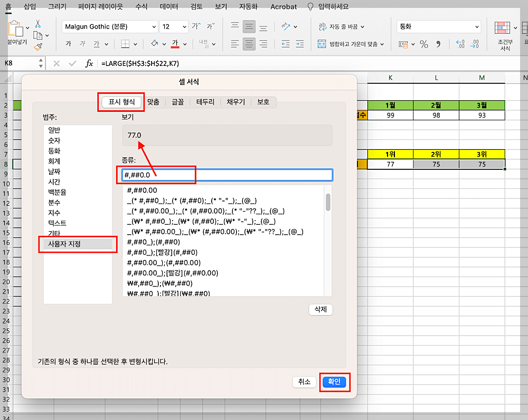Click 삭제 to delete custom format
528x420 pixels.
pos(320,309)
